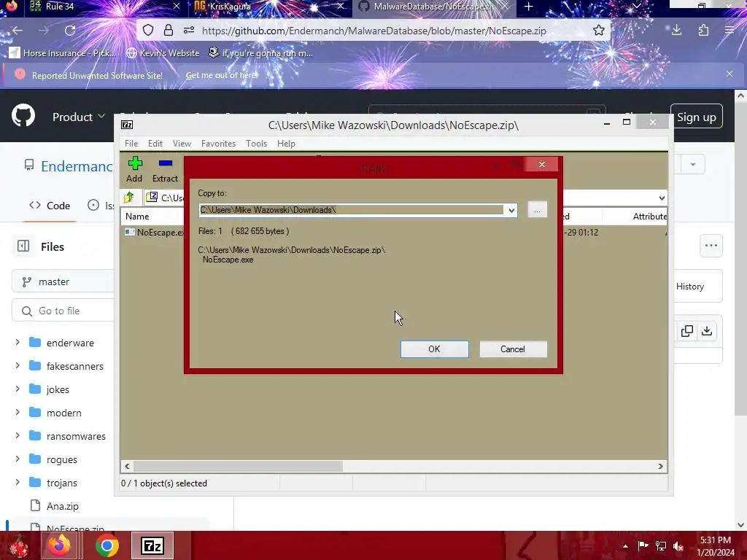
Task: Dismiss the unwanted software warning bar
Action: (729, 74)
